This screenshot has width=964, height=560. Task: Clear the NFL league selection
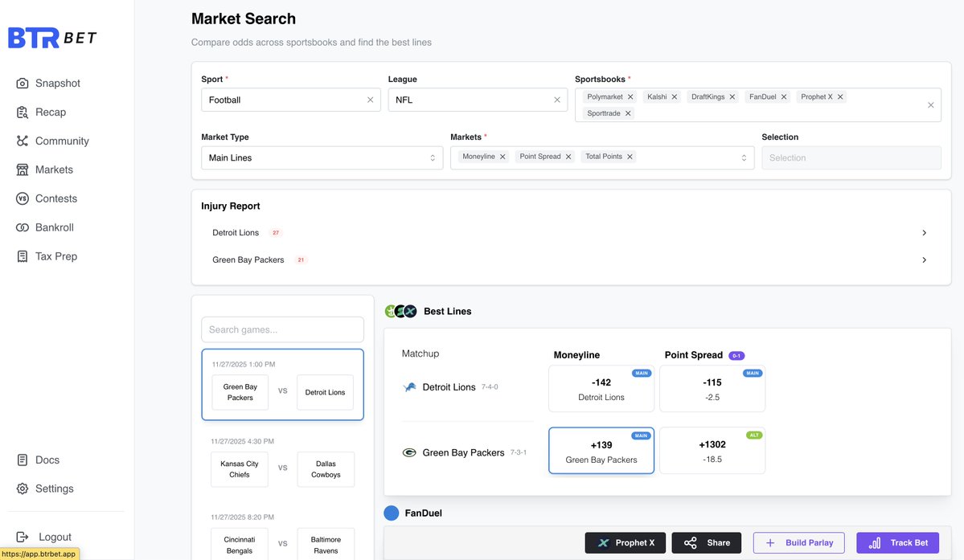(x=557, y=100)
